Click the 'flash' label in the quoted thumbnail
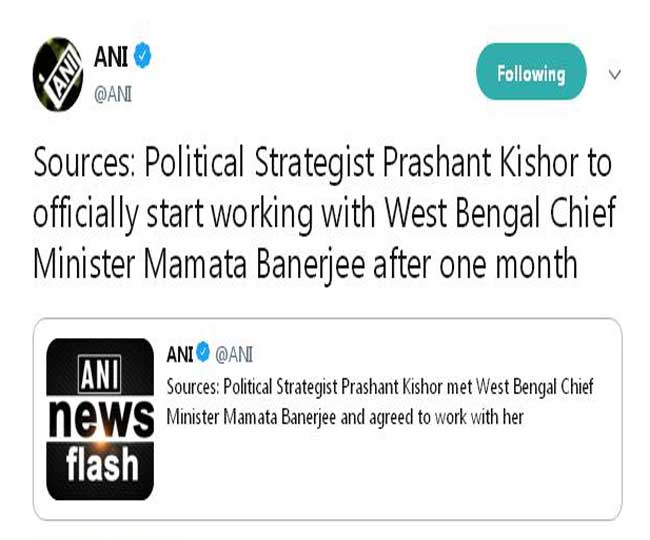650x540 pixels. (x=100, y=465)
